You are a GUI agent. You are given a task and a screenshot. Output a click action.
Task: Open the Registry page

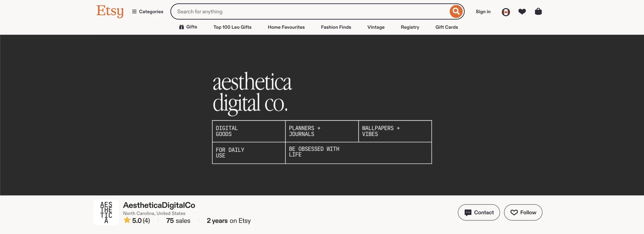coord(410,27)
